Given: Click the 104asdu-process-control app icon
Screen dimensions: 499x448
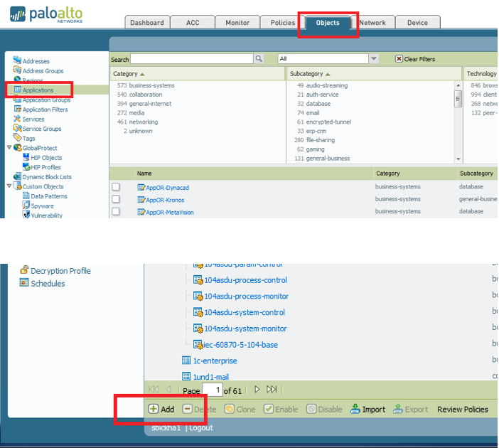Looking at the screenshot, I should 198,280.
